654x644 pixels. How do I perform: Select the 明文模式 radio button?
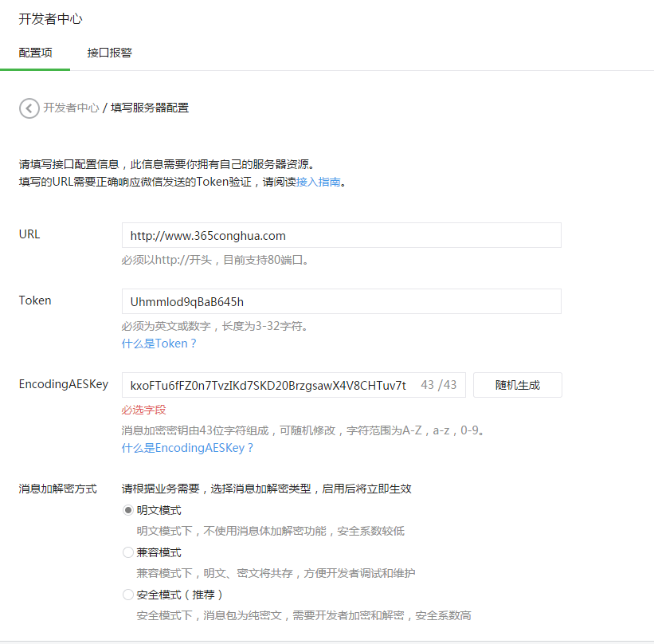point(128,510)
